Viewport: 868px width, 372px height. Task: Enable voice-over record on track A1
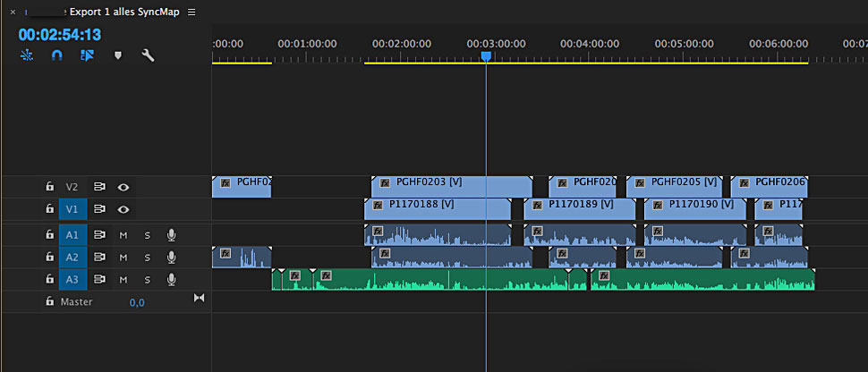point(172,235)
